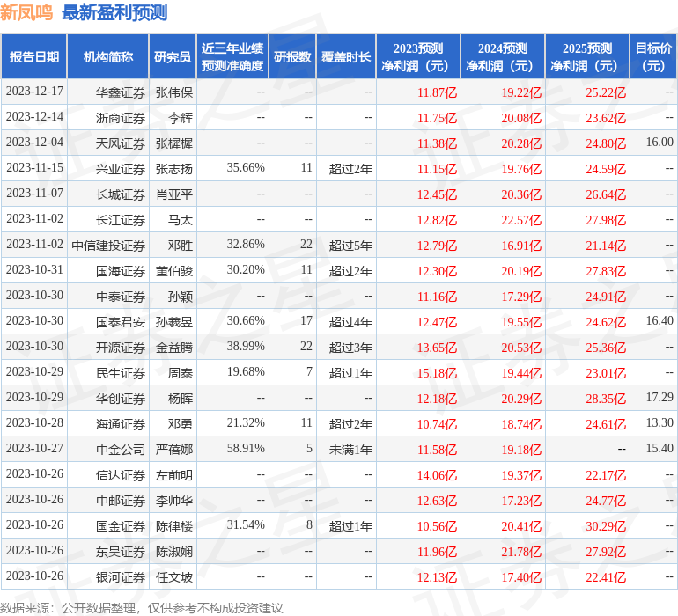Viewport: 678px width, 616px height.
Task: Click the 2024 profit value 16.91亿
Action: coord(521,246)
